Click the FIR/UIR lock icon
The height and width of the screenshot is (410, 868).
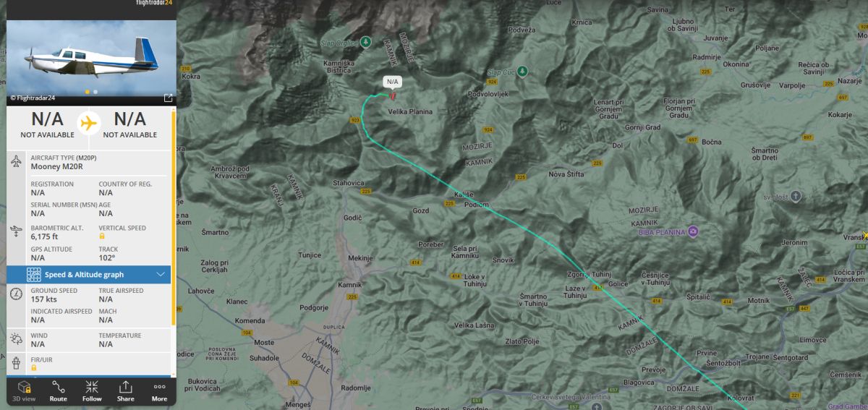click(33, 367)
